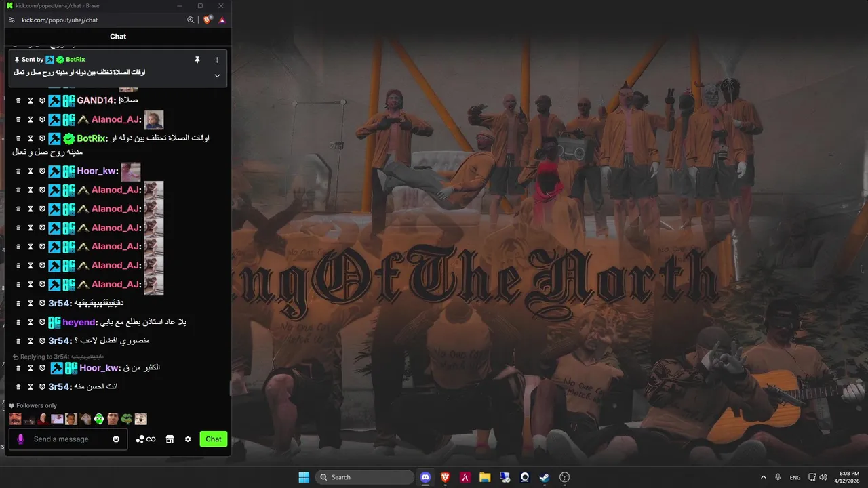
Task: Click the green Chat send button
Action: tap(214, 439)
